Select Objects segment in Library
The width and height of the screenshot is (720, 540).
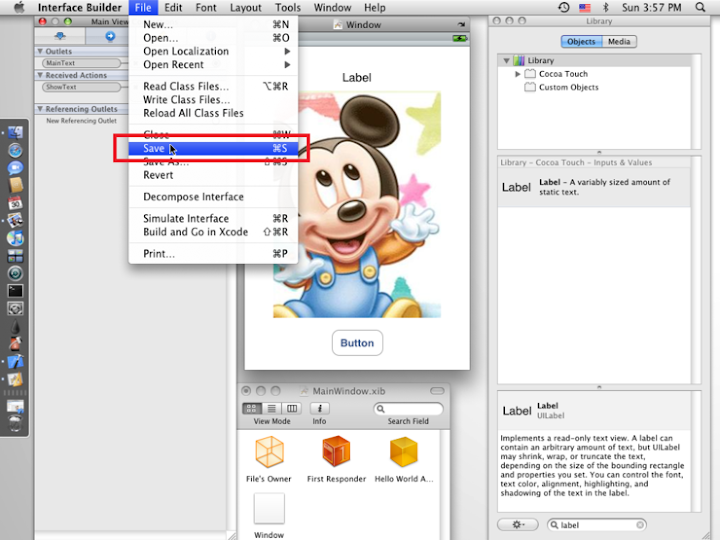(581, 41)
